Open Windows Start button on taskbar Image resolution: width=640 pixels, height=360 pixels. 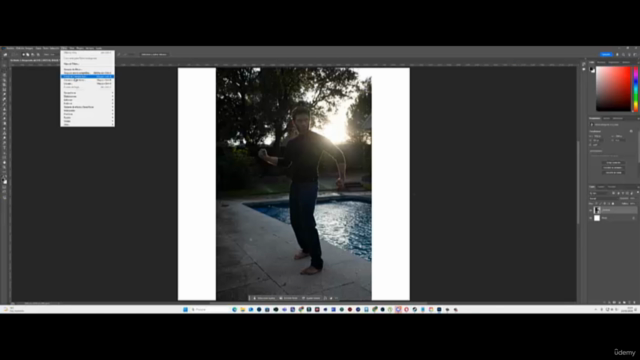coord(185,309)
